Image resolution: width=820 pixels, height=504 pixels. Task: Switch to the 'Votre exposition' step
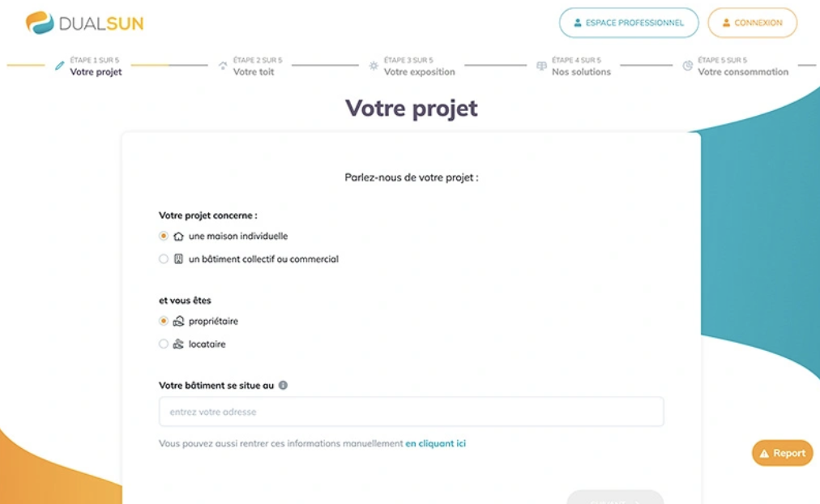(418, 71)
